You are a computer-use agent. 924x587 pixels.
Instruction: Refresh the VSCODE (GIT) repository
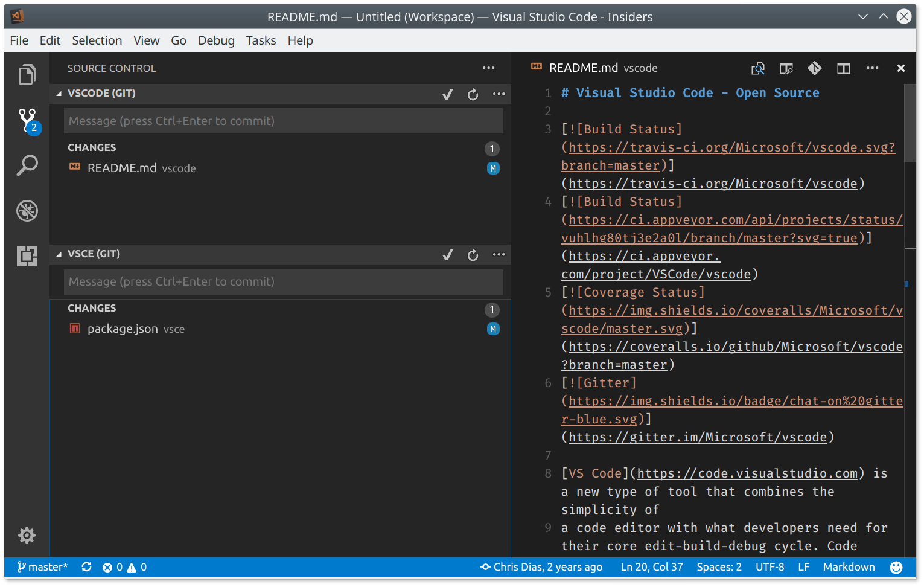473,94
